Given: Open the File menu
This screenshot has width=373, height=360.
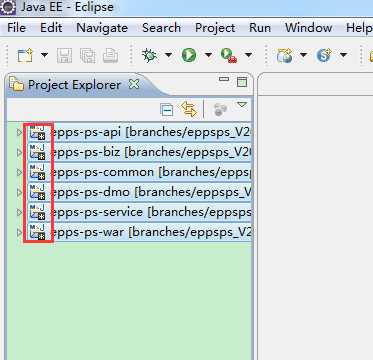Looking at the screenshot, I should click(x=16, y=28).
